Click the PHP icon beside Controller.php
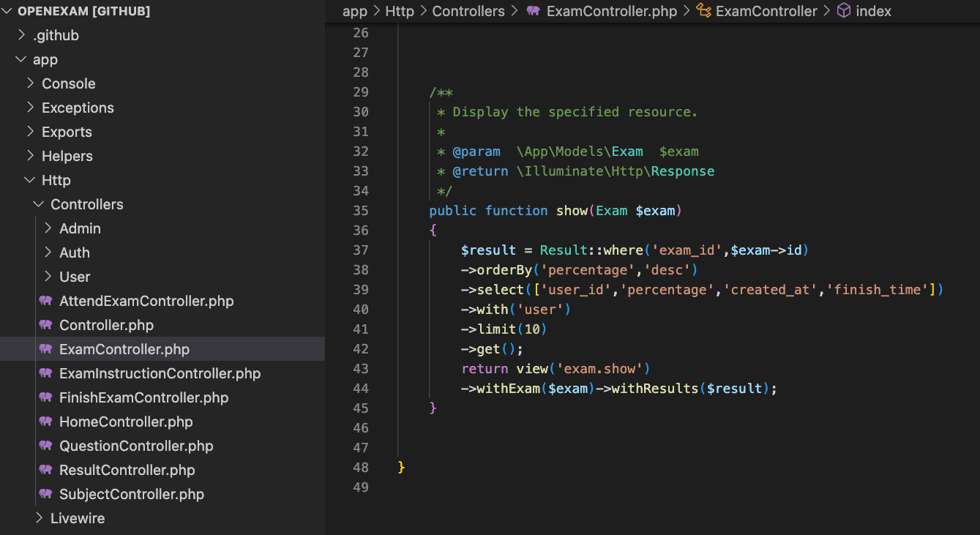The image size is (980, 535). (46, 325)
